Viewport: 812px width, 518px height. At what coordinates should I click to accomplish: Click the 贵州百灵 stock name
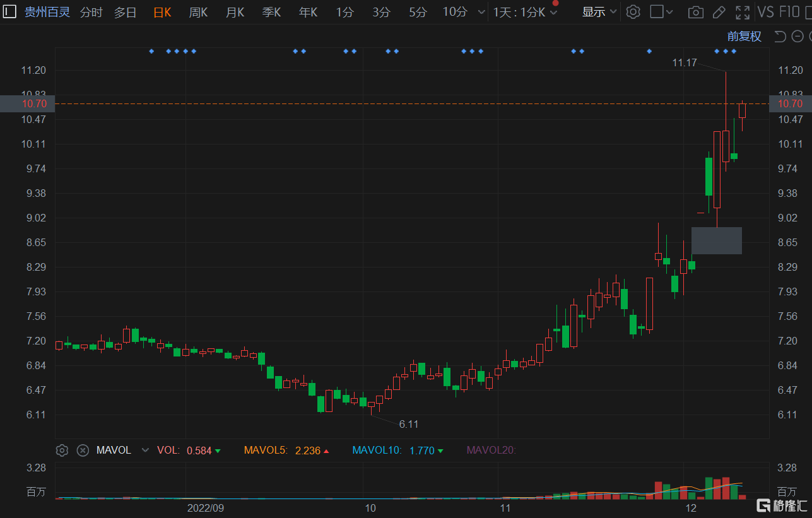[47, 12]
